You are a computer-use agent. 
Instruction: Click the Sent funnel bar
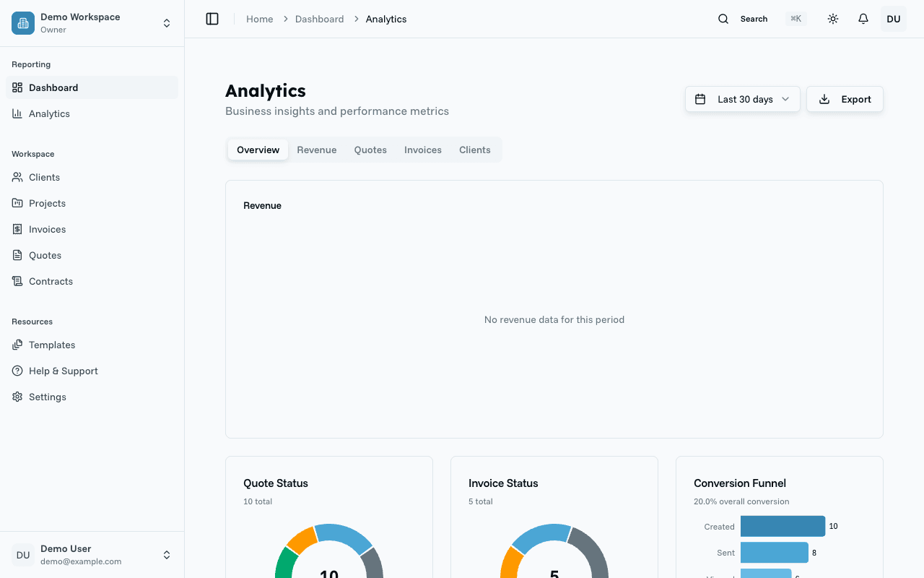[x=775, y=553]
